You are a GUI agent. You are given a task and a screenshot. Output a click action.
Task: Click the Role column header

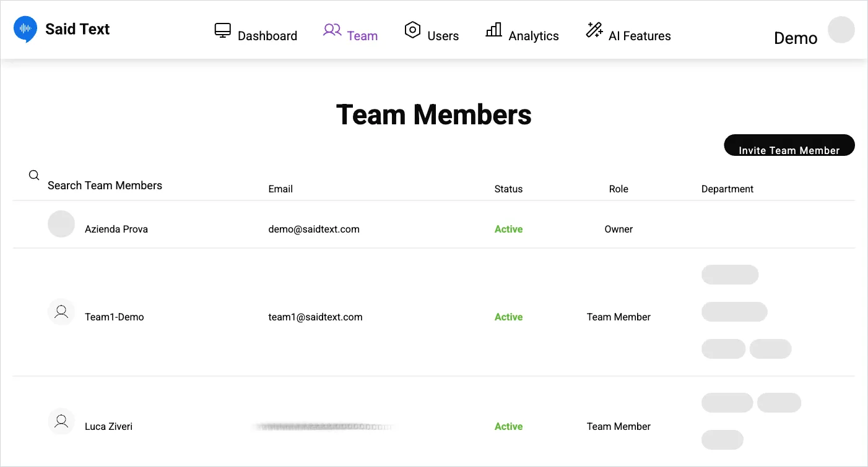coord(618,189)
